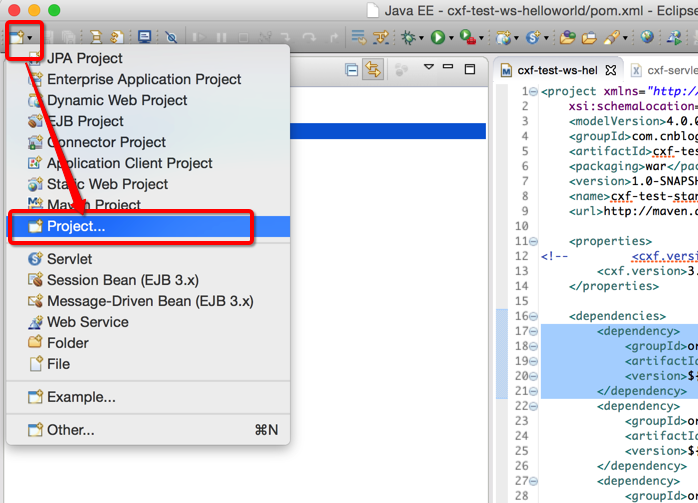Click the Search flashlight icon
This screenshot has width=698, height=503.
(612, 37)
